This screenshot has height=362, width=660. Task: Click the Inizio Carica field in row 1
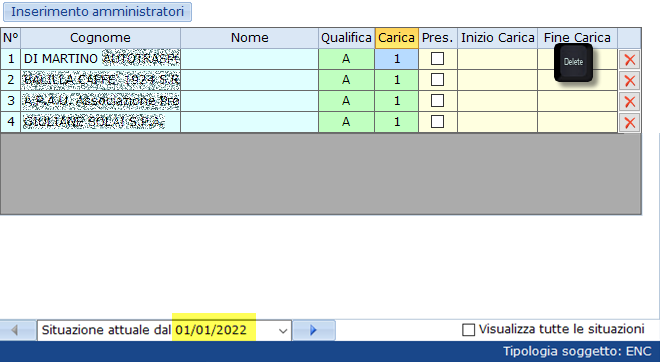click(x=498, y=59)
